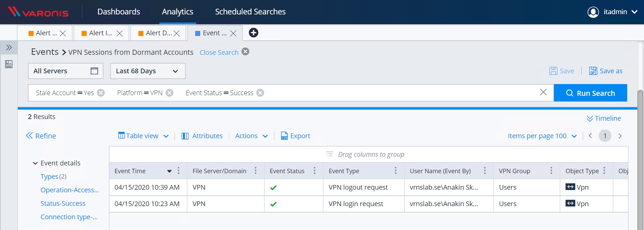Remove the Platform = VPN filter

(170, 93)
